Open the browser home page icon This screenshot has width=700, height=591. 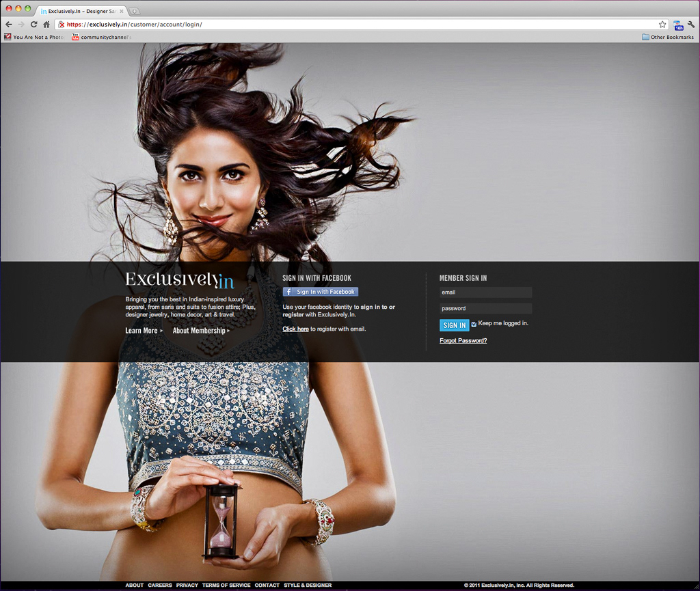point(46,24)
